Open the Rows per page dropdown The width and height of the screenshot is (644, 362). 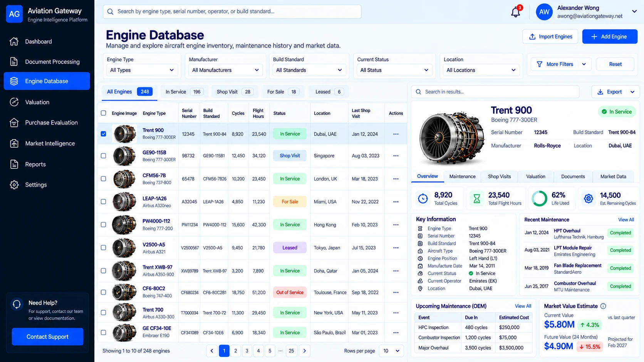tap(391, 351)
